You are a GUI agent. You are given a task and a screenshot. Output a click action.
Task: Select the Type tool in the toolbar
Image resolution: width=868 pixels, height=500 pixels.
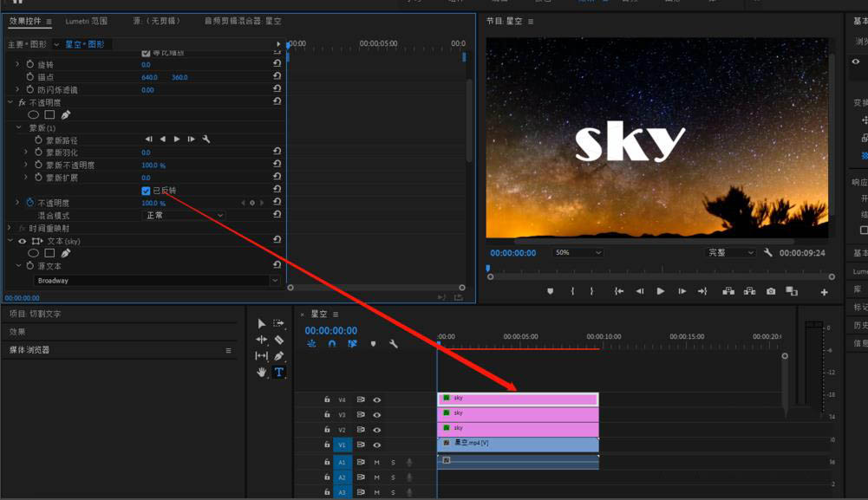279,372
